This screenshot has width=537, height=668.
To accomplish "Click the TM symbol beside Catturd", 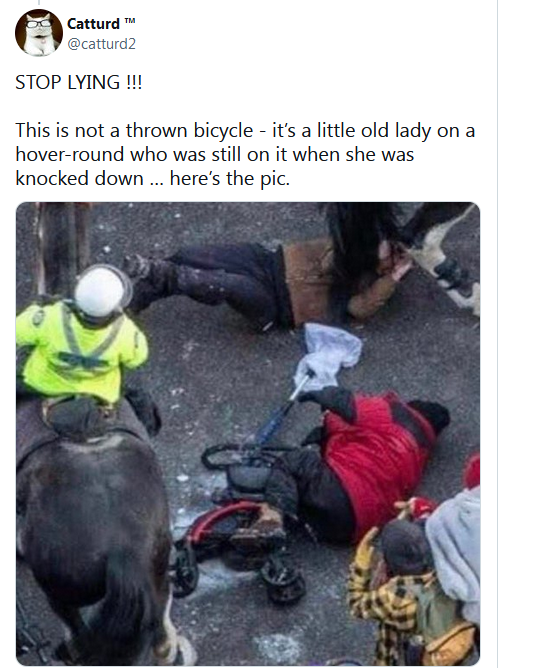I will tap(130, 20).
